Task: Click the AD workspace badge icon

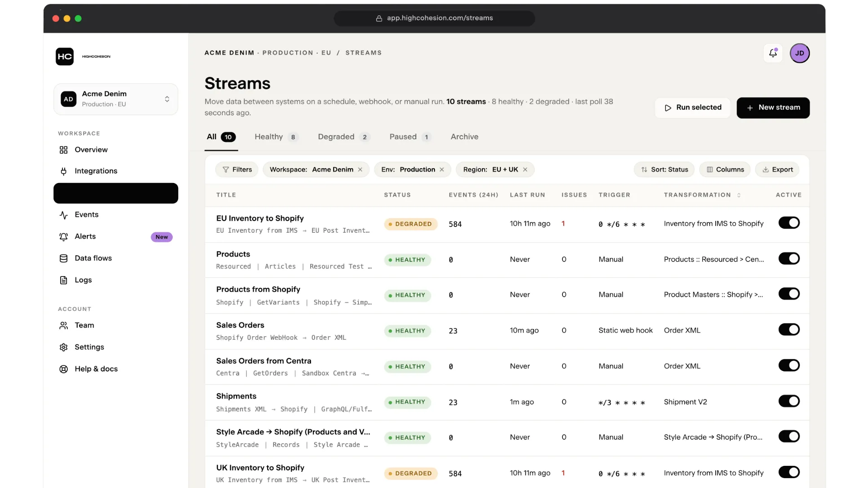Action: coord(68,99)
